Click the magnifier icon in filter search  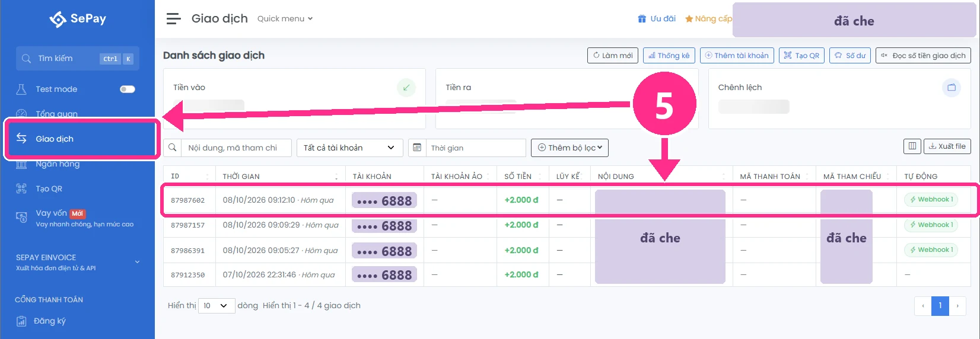pos(173,148)
